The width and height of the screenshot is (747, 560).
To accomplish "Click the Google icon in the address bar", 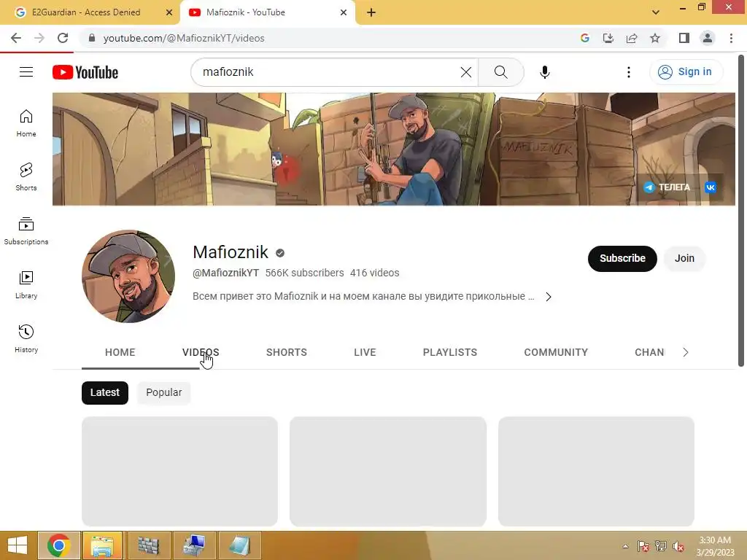I will tap(585, 38).
